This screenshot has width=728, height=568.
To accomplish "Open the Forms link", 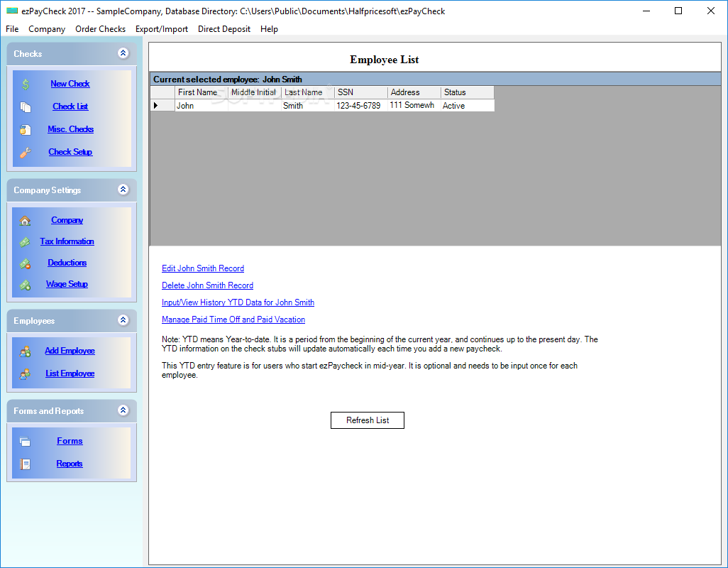I will (70, 441).
